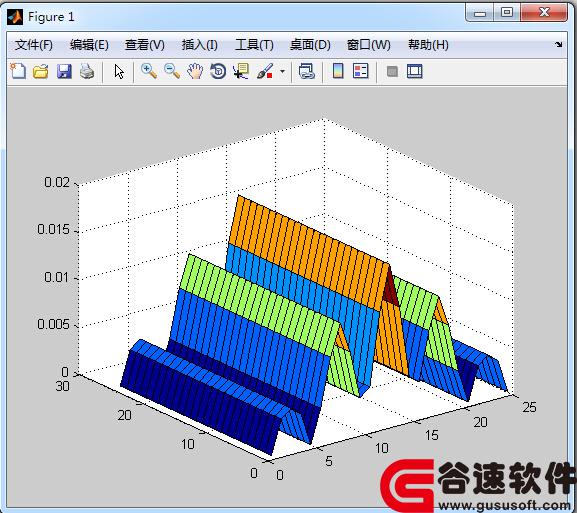Image resolution: width=577 pixels, height=513 pixels.
Task: Click the Link Plot icon
Action: click(307, 71)
